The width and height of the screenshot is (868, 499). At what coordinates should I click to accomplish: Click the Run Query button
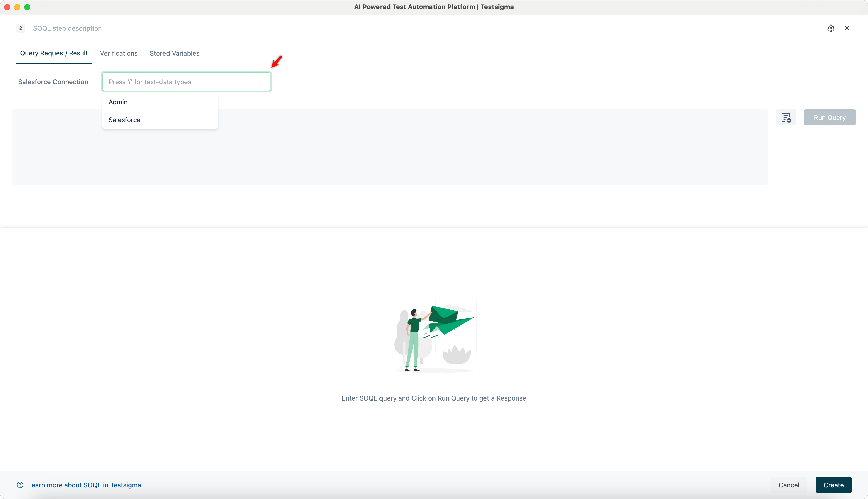(x=829, y=117)
